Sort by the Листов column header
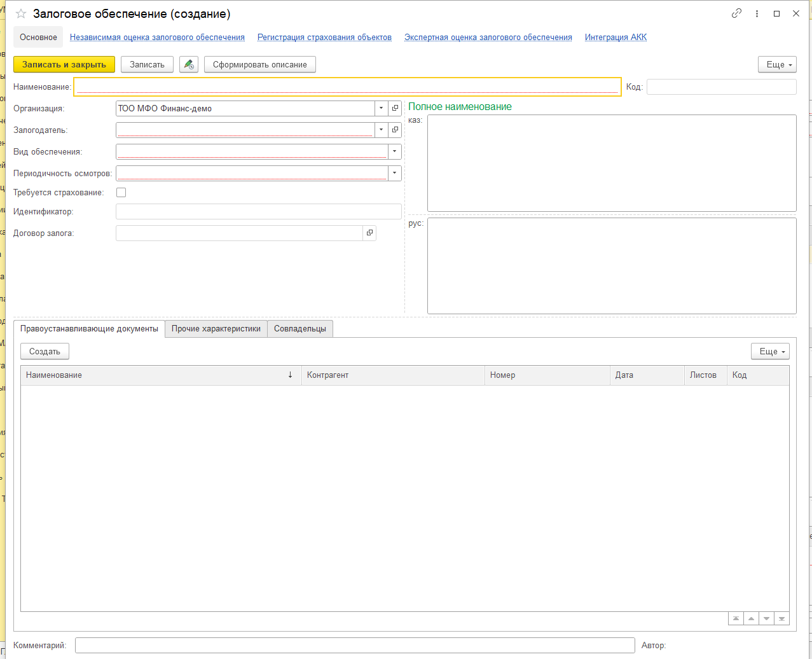 point(706,375)
